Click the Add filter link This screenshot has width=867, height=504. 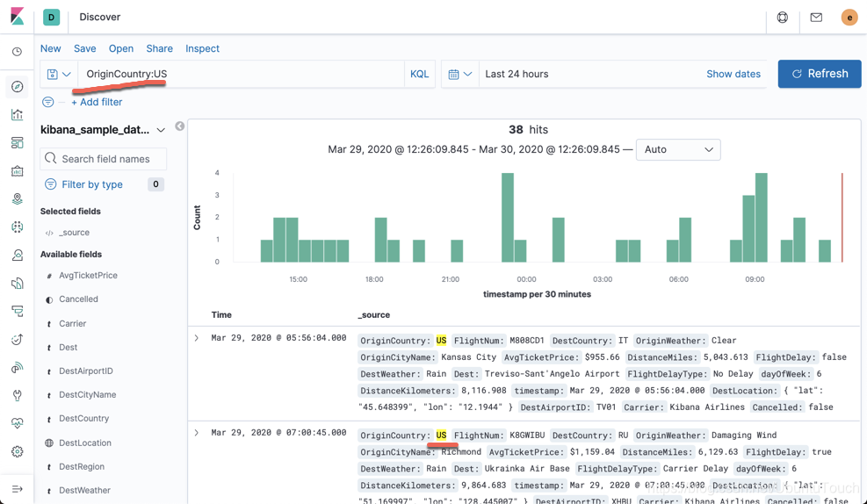pyautogui.click(x=97, y=102)
